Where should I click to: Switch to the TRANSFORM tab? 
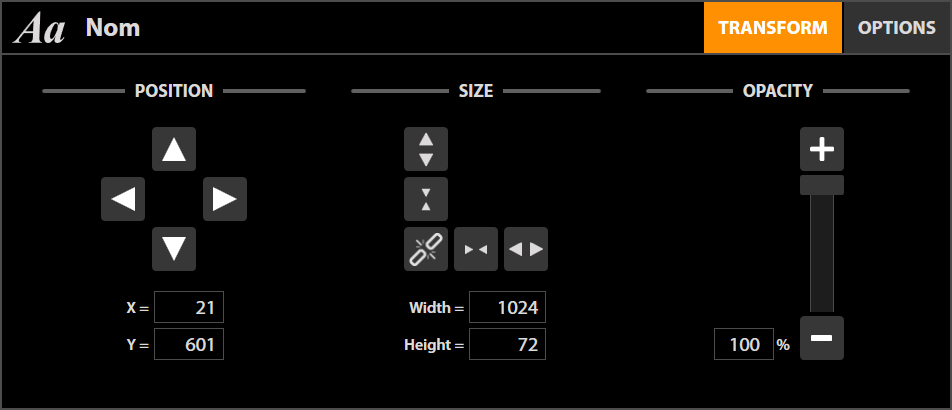tap(773, 28)
